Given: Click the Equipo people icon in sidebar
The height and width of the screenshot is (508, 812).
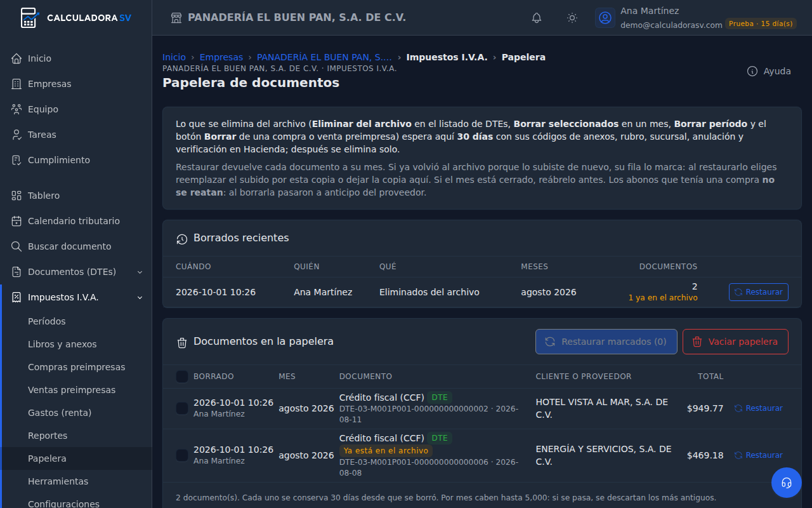Looking at the screenshot, I should tap(16, 109).
